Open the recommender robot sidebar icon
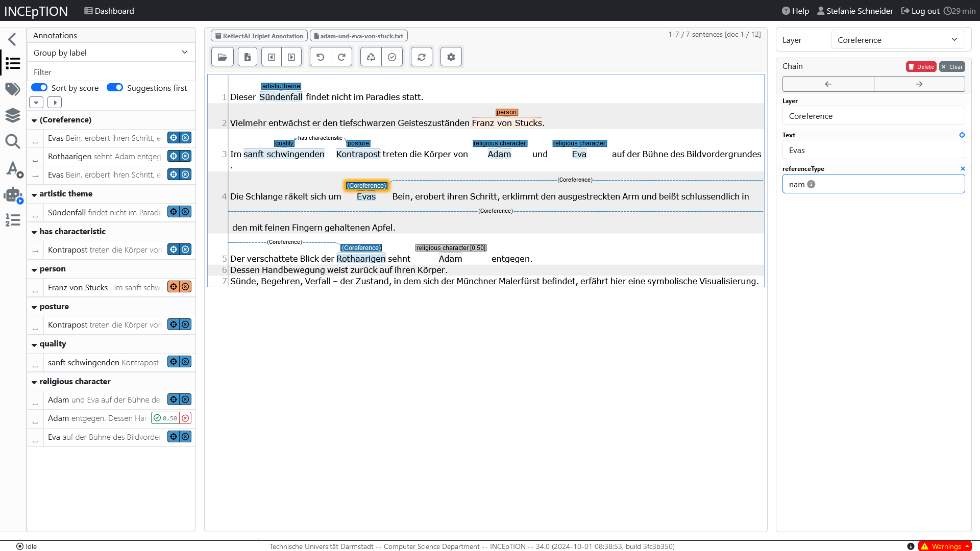Viewport: 980px width, 551px height. pyautogui.click(x=13, y=195)
